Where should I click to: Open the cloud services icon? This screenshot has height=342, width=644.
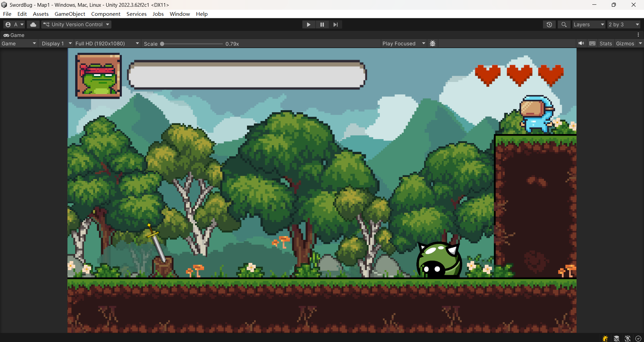coord(33,25)
